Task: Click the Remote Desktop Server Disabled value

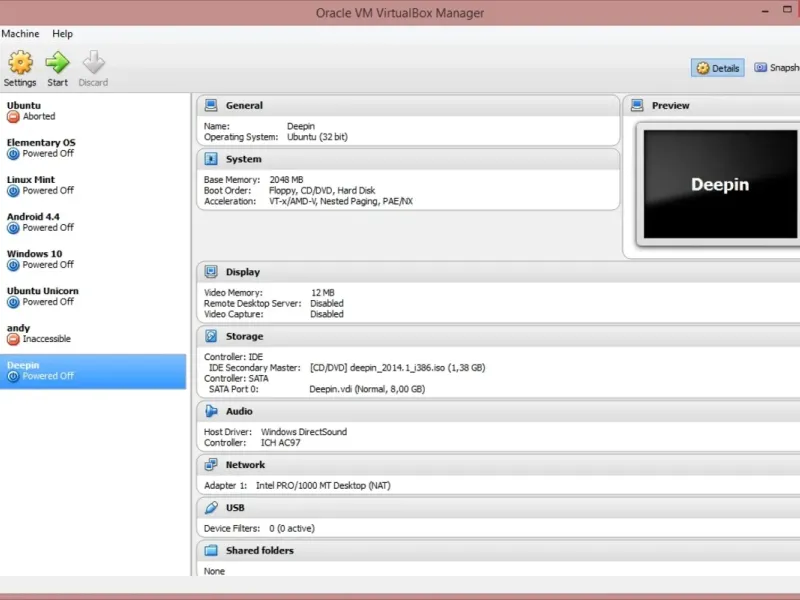Action: pyautogui.click(x=327, y=304)
